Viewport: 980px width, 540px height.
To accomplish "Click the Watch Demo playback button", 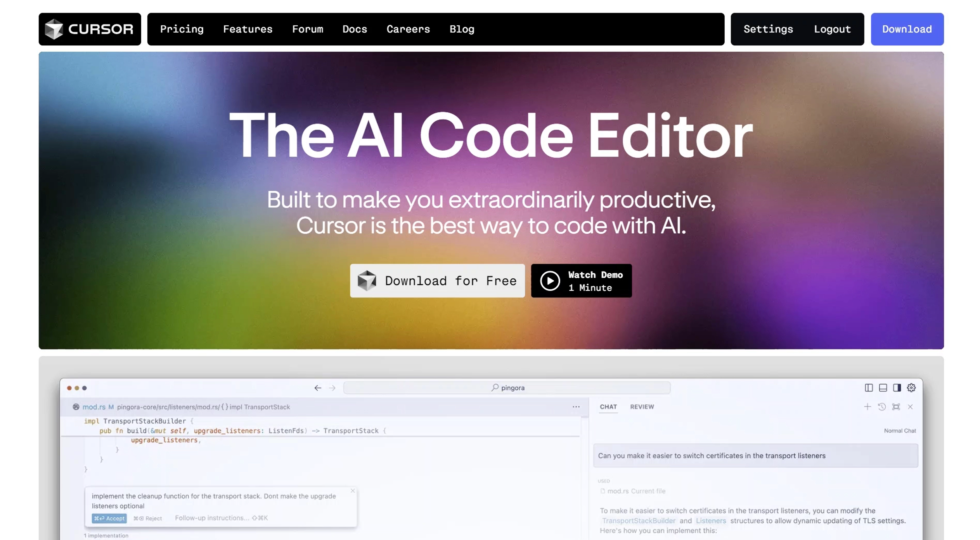I will coord(549,280).
